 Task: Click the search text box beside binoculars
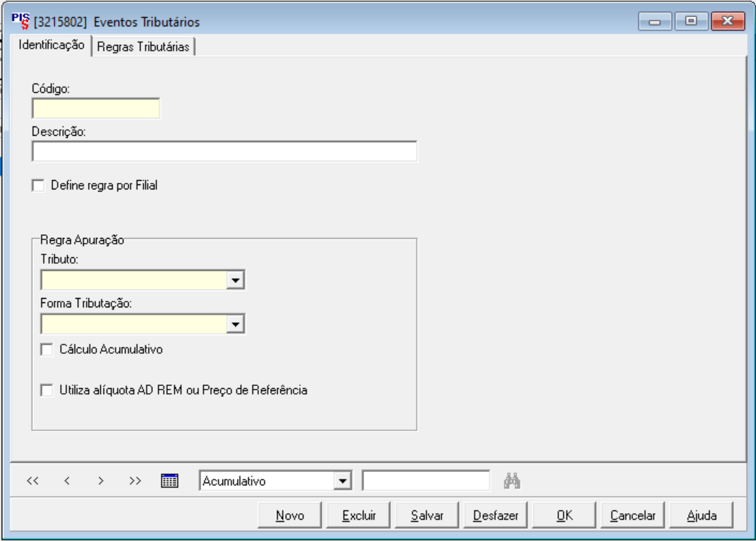[x=426, y=481]
